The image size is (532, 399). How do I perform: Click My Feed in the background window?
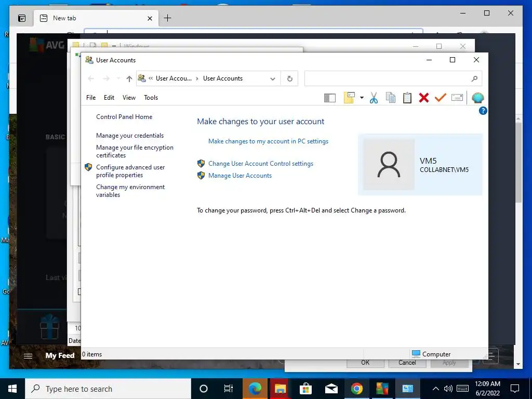point(60,355)
